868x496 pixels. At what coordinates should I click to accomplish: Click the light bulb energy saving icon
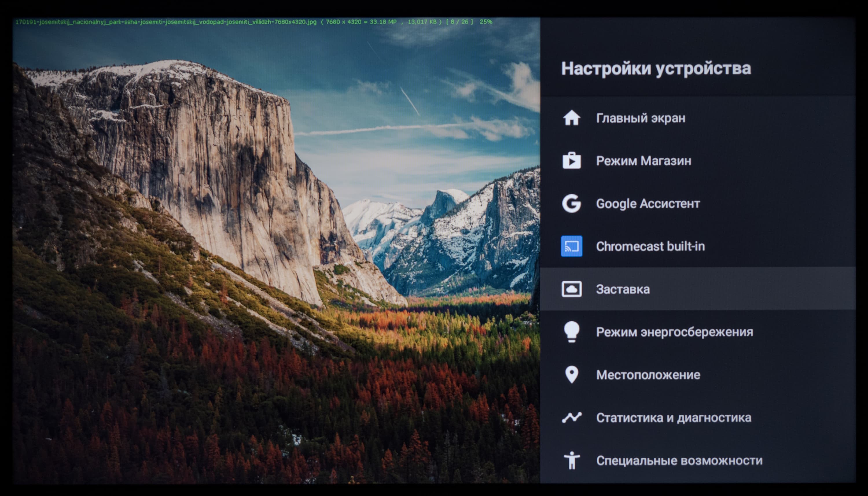coord(571,331)
